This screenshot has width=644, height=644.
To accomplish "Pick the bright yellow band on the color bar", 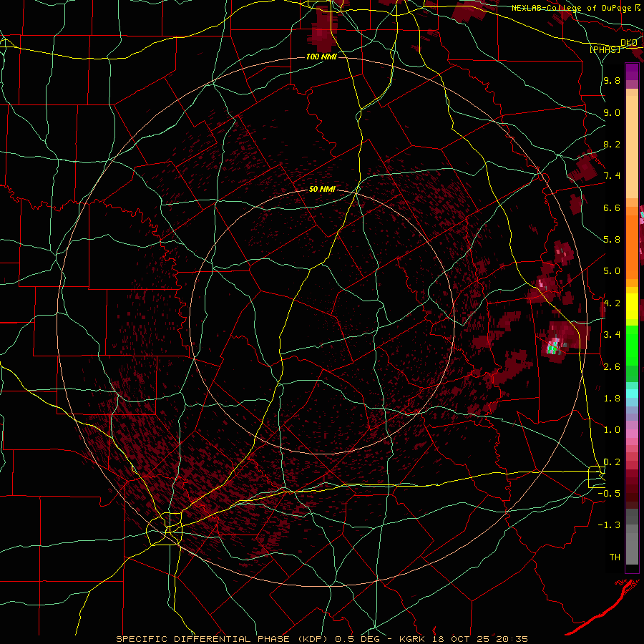I will point(632,306).
